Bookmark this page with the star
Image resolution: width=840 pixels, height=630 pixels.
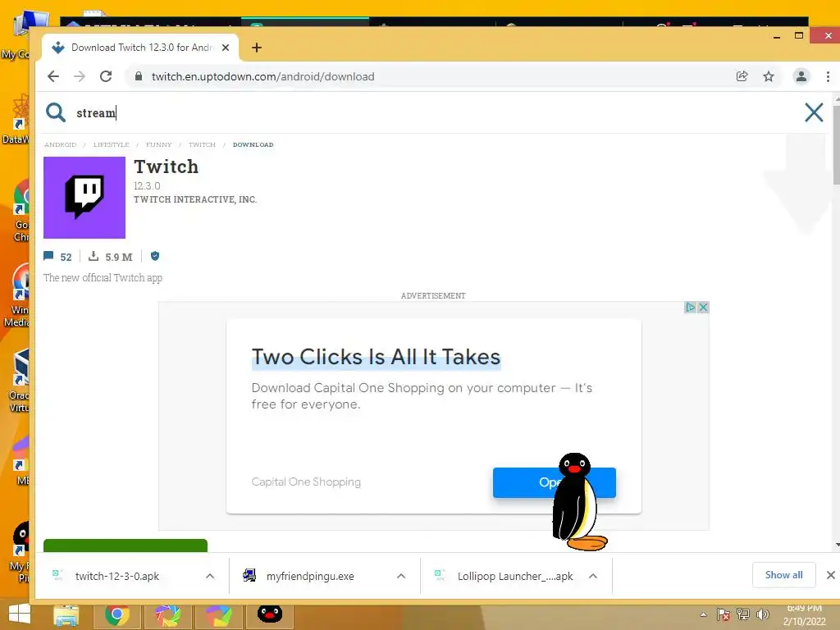click(769, 76)
